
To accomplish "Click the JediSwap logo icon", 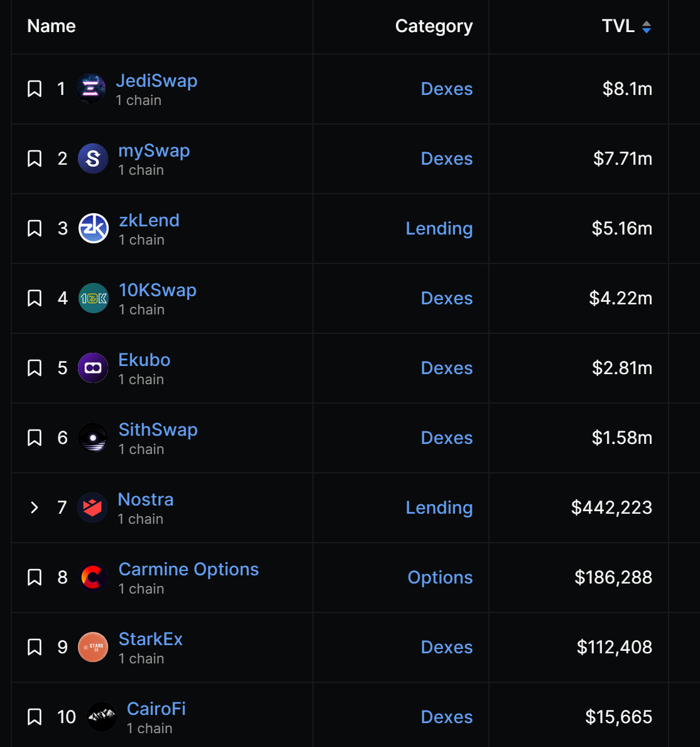I will (90, 89).
